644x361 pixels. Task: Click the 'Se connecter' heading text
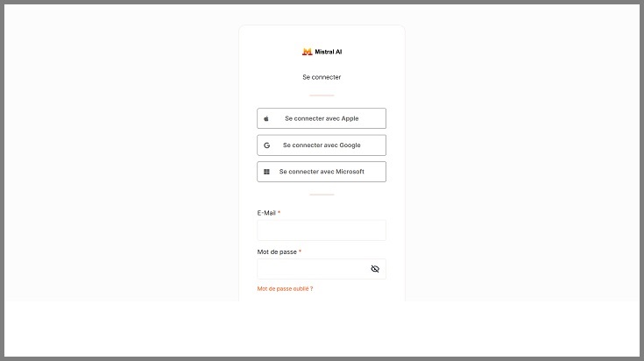tap(322, 77)
